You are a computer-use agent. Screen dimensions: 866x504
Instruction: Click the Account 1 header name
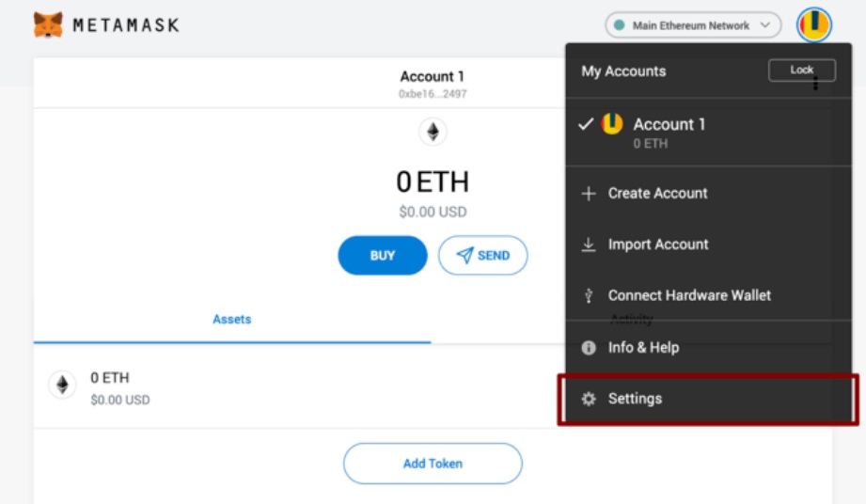pyautogui.click(x=432, y=76)
